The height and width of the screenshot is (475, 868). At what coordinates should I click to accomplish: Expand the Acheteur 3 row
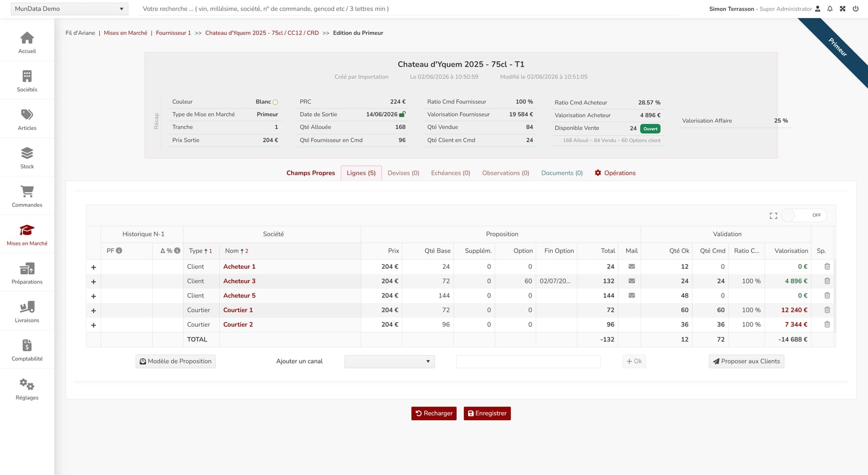point(93,282)
